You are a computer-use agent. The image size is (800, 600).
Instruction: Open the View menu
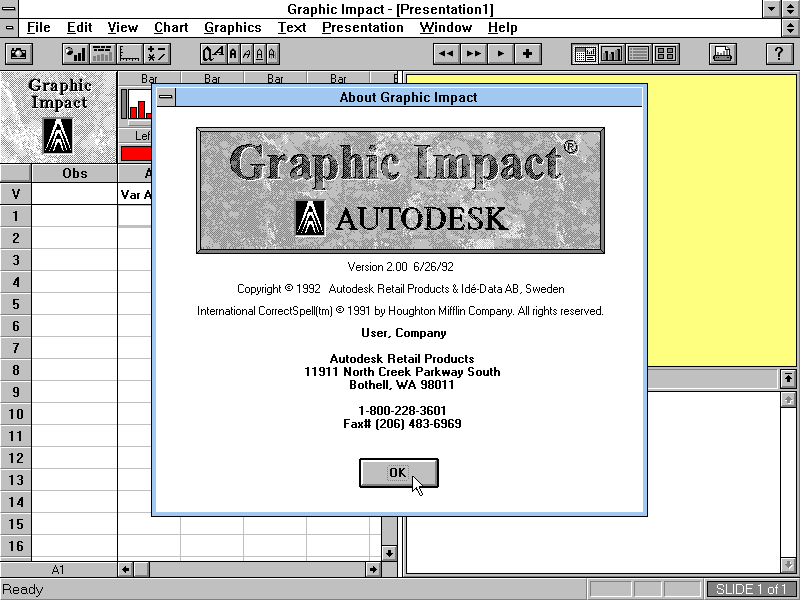122,28
